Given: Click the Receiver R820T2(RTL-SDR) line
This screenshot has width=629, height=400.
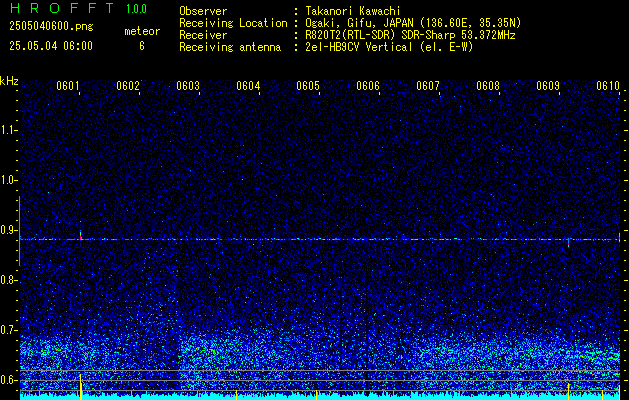Looking at the screenshot, I should (410, 35).
